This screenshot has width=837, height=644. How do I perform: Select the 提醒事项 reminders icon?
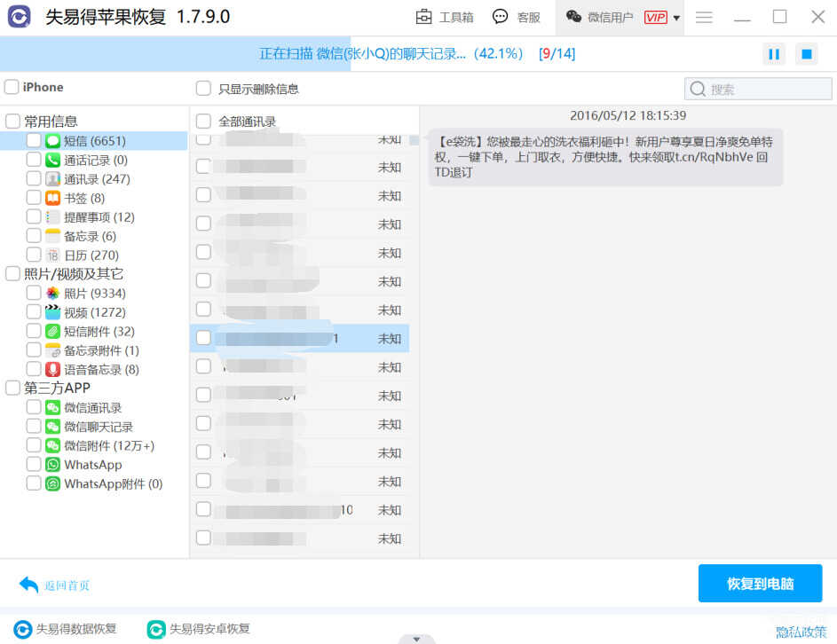52,217
